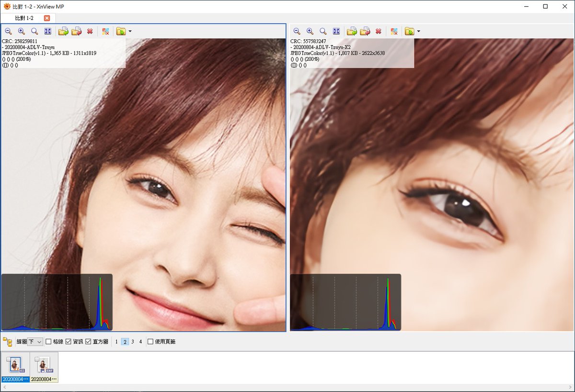The image size is (575, 392).
Task: Uncheck the 資訊 info checkbox
Action: coord(68,342)
